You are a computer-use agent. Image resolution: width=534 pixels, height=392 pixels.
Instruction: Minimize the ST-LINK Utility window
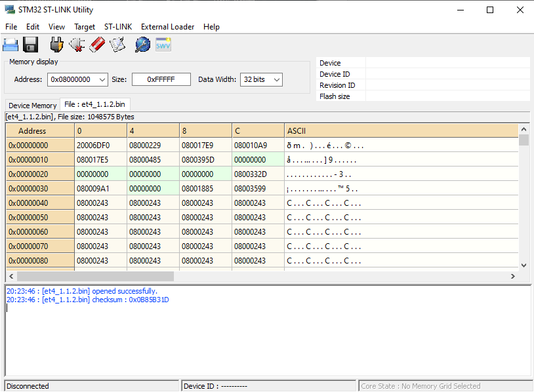point(461,10)
